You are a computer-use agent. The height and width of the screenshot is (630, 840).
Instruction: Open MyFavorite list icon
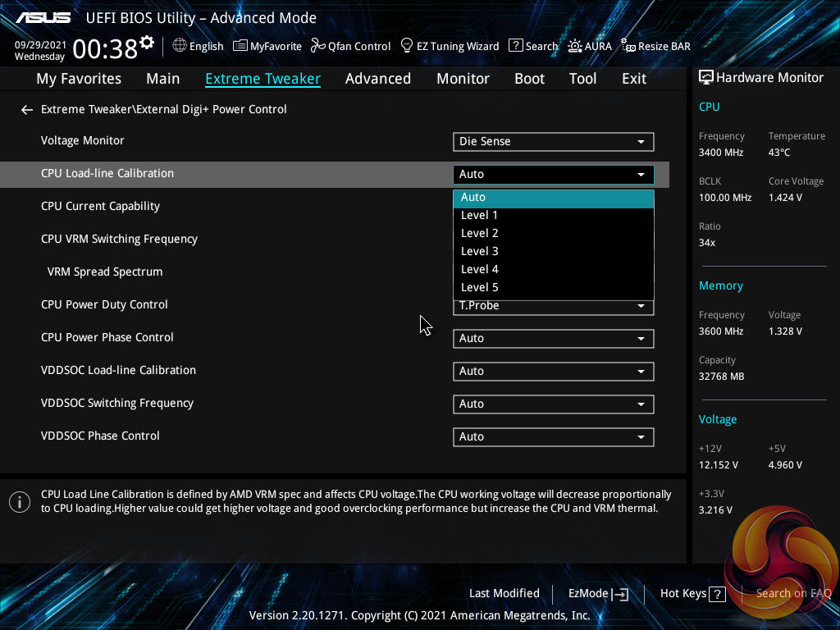point(240,46)
